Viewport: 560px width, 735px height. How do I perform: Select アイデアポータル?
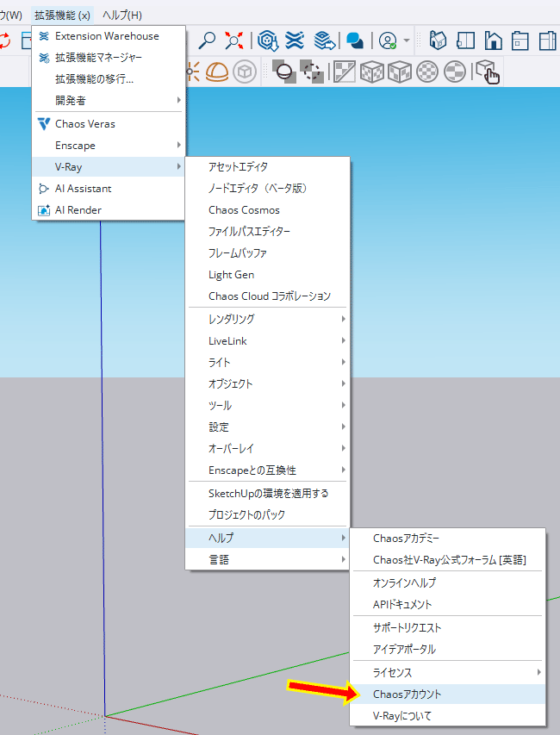pyautogui.click(x=448, y=649)
